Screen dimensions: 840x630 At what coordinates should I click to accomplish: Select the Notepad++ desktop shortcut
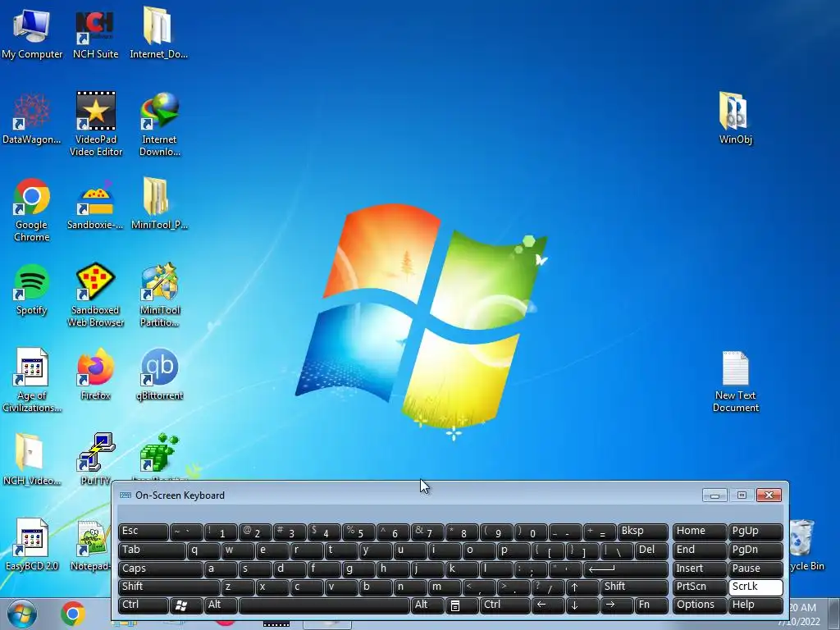pyautogui.click(x=91, y=545)
